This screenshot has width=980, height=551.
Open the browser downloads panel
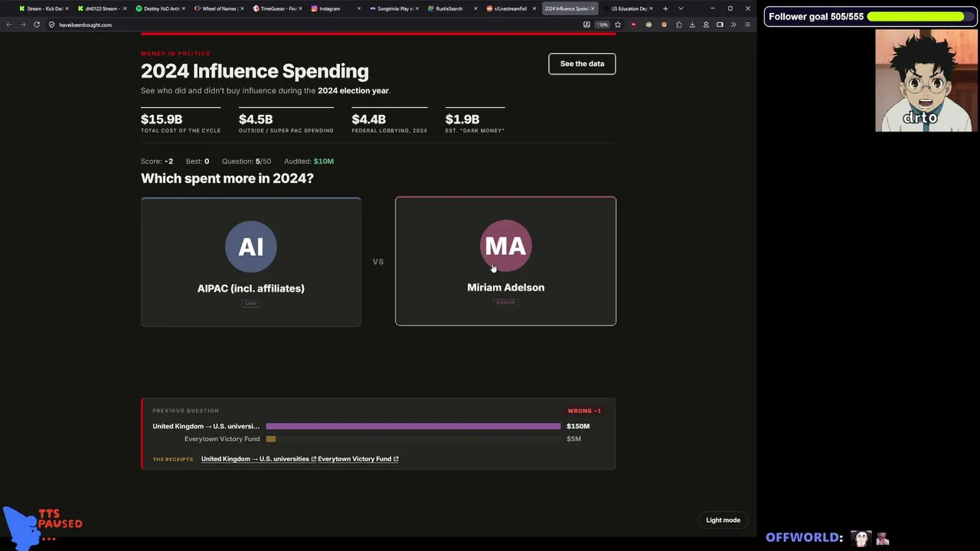point(692,24)
